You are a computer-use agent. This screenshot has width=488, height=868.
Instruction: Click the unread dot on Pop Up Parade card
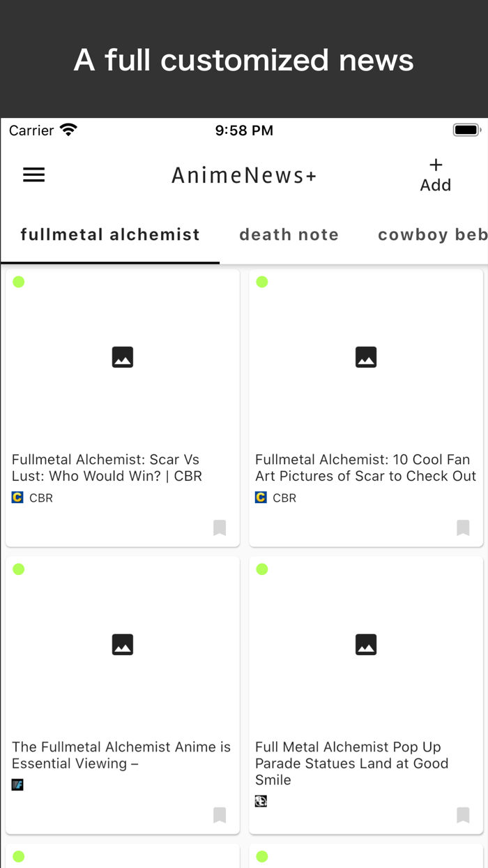pyautogui.click(x=262, y=569)
